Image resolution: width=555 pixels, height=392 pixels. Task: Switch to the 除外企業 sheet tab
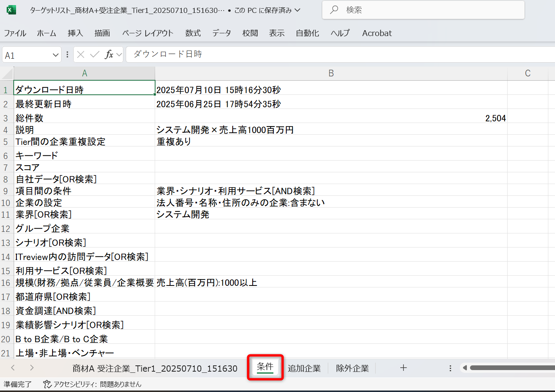(x=352, y=368)
